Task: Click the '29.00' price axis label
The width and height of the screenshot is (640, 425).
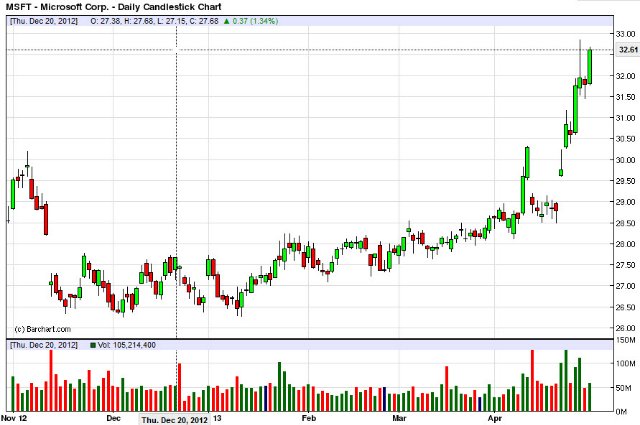Action: 625,202
